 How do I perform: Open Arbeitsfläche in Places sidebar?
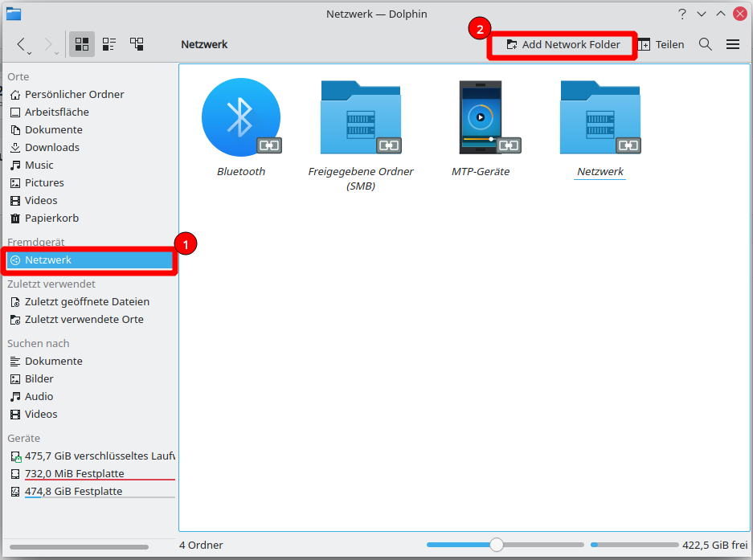tap(89, 112)
